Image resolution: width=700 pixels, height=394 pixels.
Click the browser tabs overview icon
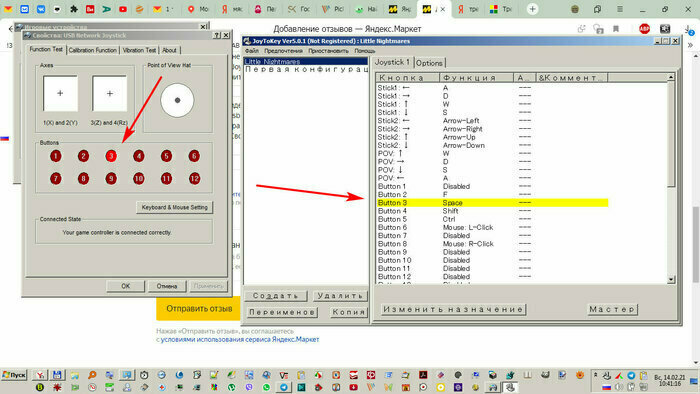pyautogui.click(x=597, y=9)
